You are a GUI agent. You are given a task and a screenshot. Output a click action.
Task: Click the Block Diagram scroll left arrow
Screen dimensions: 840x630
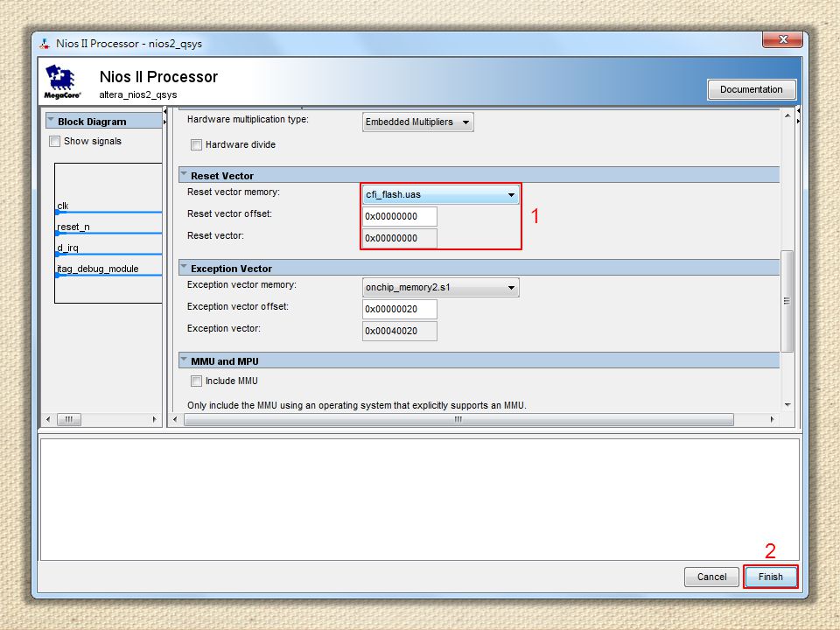tap(48, 419)
